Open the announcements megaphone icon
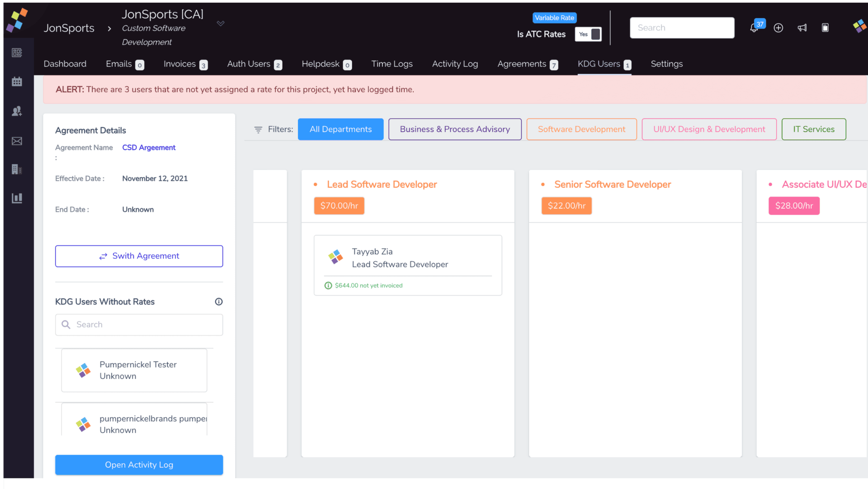This screenshot has width=868, height=489. (x=802, y=28)
